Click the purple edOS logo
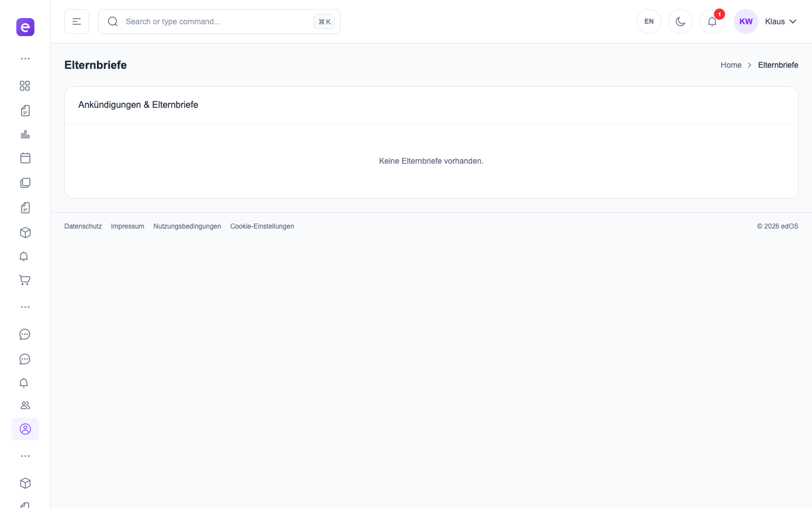Image resolution: width=812 pixels, height=508 pixels. [x=25, y=27]
